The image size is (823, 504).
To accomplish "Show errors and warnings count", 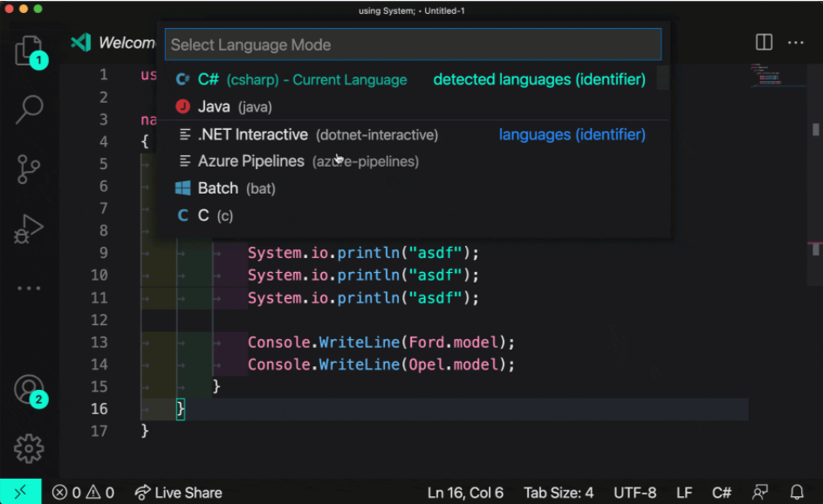I will pyautogui.click(x=83, y=493).
